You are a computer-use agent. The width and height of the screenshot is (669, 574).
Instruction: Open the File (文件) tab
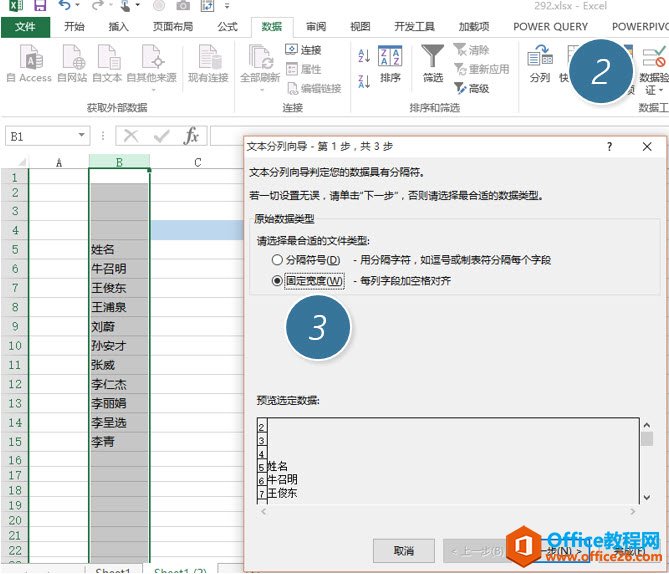(26, 27)
